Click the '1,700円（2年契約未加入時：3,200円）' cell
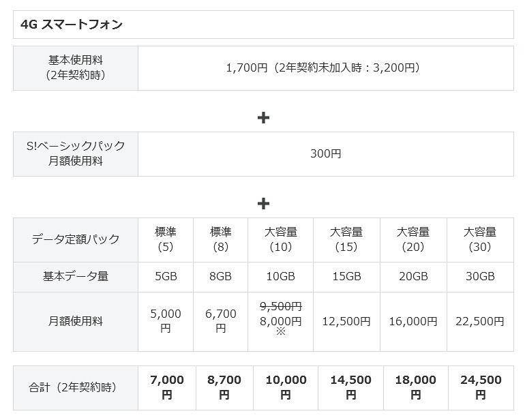This screenshot has width=525, height=420. coord(326,68)
